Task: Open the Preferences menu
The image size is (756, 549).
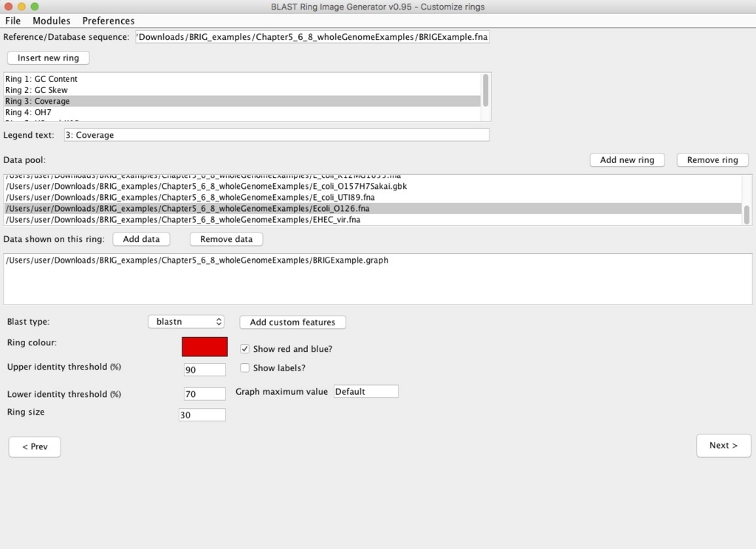Action: [x=109, y=21]
